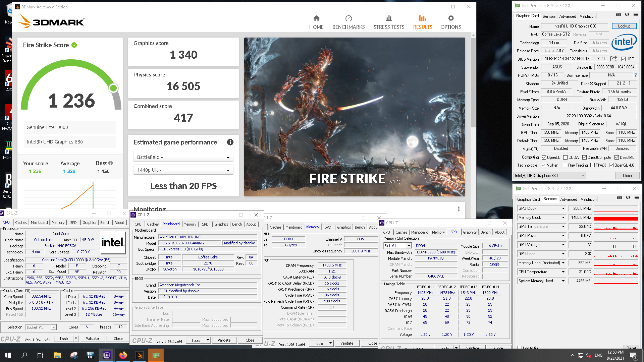The image size is (644, 362).
Task: Select the RESULTS section in 3DMark
Action: 423,22
